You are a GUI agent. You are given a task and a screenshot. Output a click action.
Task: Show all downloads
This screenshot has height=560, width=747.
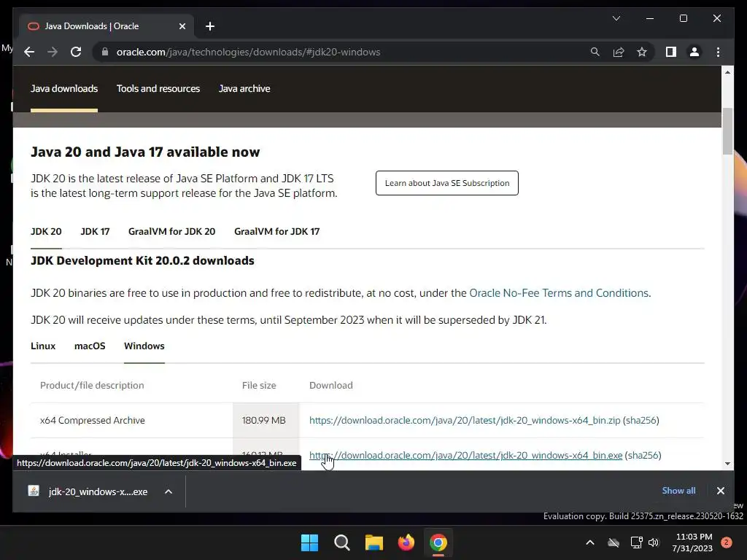678,491
